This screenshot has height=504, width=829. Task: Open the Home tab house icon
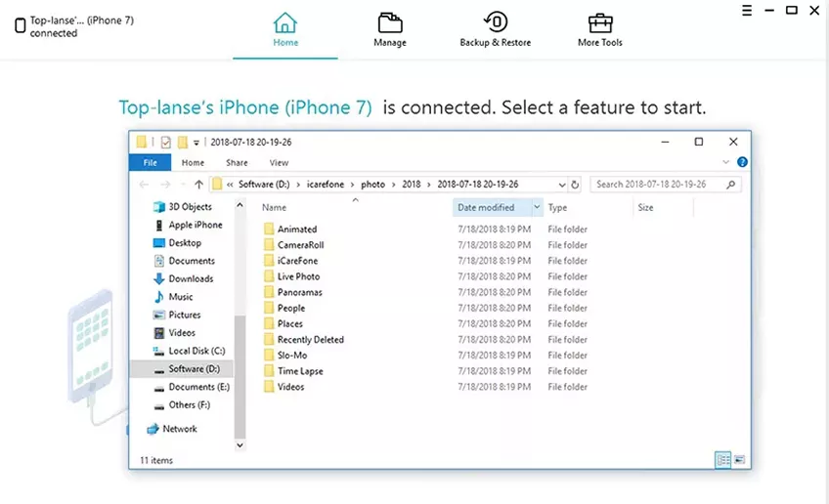click(285, 22)
